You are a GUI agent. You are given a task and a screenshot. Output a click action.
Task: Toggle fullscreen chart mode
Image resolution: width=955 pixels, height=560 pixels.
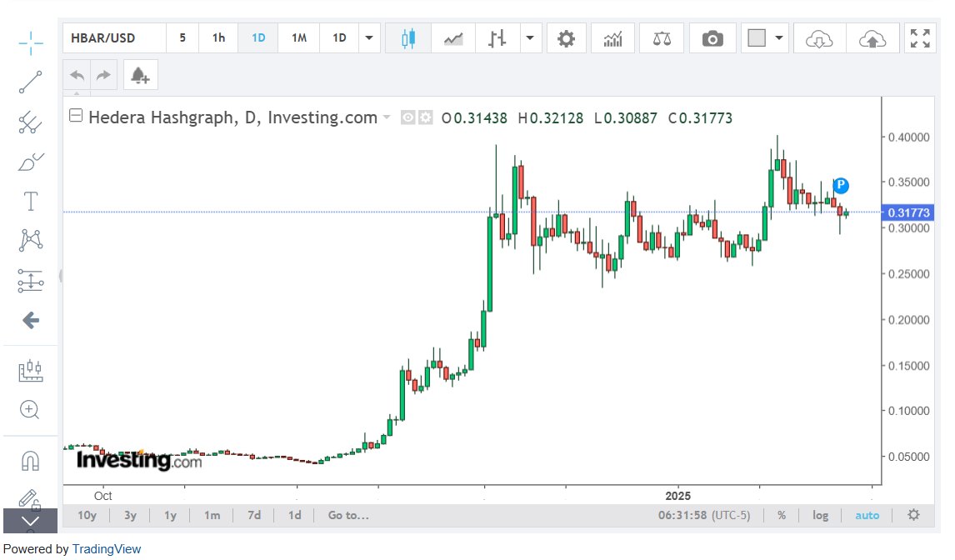pyautogui.click(x=920, y=38)
